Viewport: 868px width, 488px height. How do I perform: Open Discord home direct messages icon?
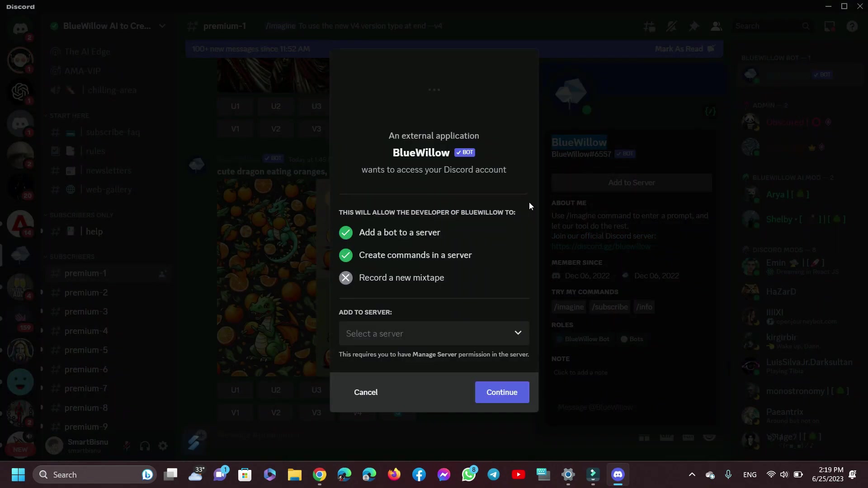pos(20,29)
